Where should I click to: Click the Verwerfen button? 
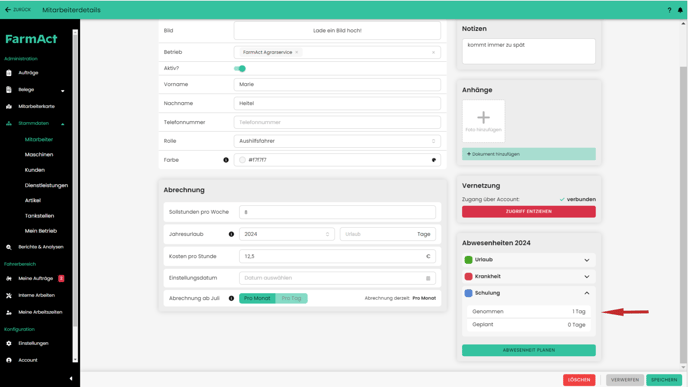pyautogui.click(x=625, y=380)
